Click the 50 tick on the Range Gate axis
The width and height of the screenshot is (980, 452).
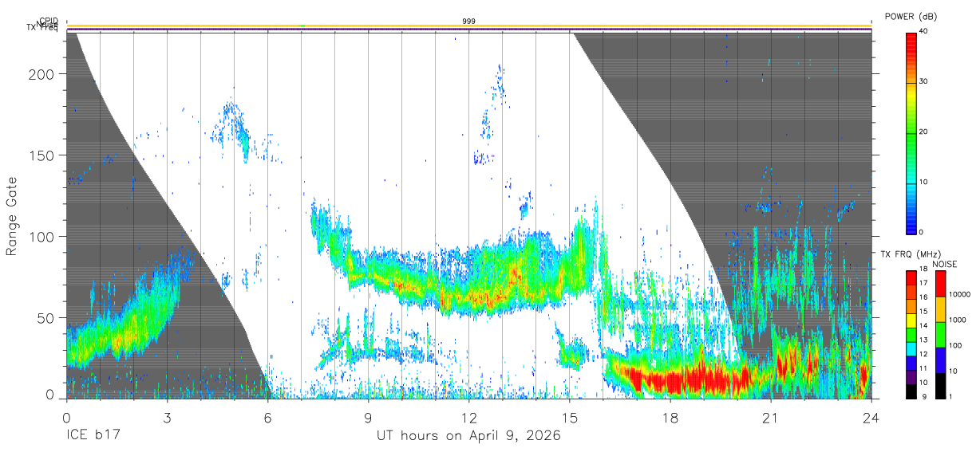[x=47, y=317]
